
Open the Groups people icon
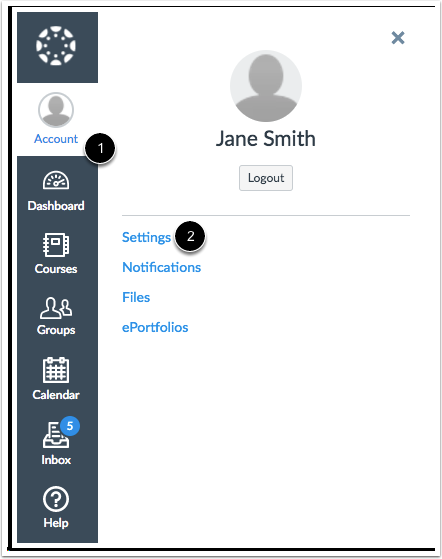click(x=56, y=308)
